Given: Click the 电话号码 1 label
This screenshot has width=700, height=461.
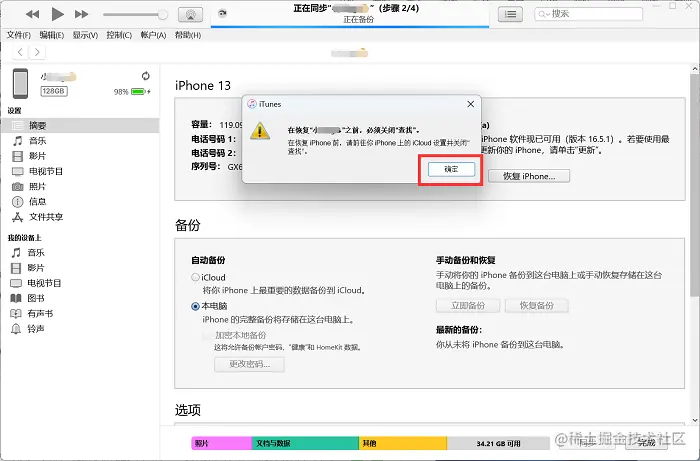Looking at the screenshot, I should (214, 139).
